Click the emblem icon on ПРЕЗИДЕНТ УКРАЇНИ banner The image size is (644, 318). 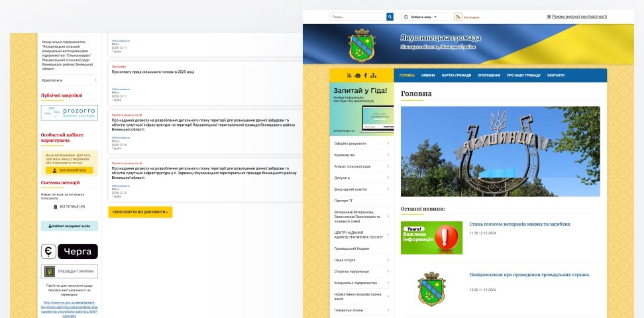49,272
